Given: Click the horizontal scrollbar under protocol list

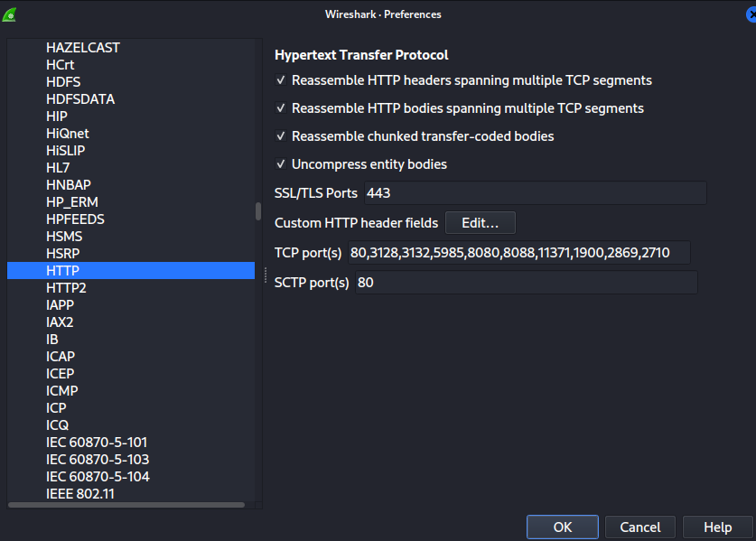Looking at the screenshot, I should tap(126, 505).
